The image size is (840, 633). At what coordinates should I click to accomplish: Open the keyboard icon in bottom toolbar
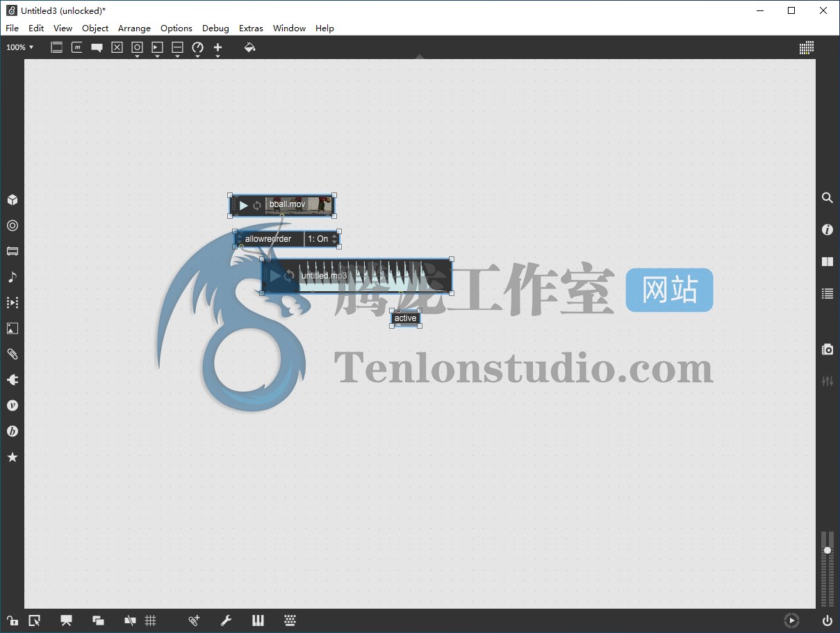point(290,620)
